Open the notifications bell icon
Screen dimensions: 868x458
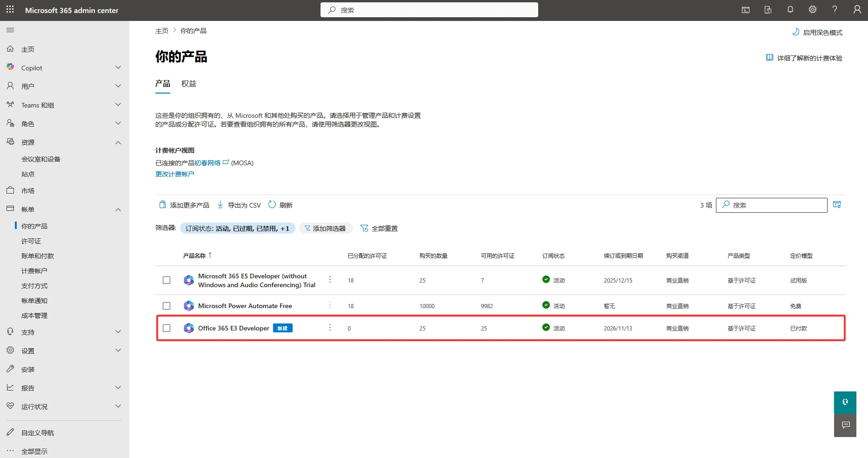coord(790,9)
